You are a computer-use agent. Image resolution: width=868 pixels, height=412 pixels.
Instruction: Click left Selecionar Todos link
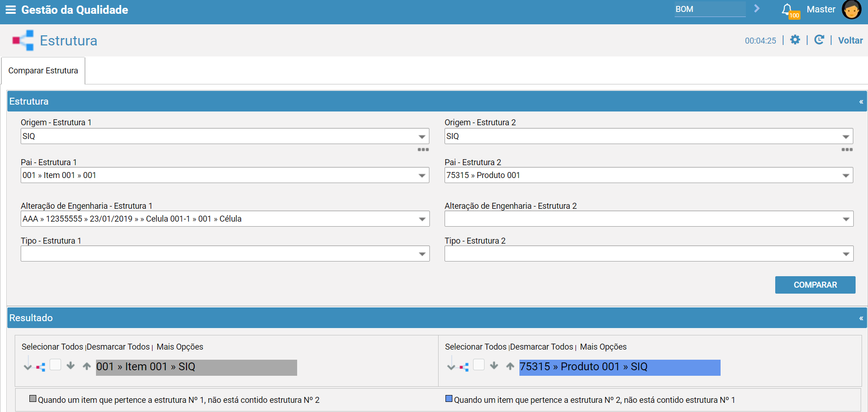[52, 347]
